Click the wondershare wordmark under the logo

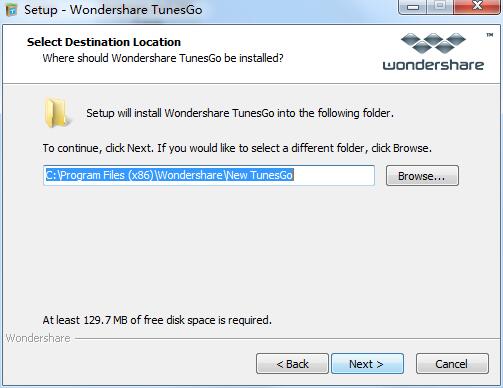coord(433,65)
